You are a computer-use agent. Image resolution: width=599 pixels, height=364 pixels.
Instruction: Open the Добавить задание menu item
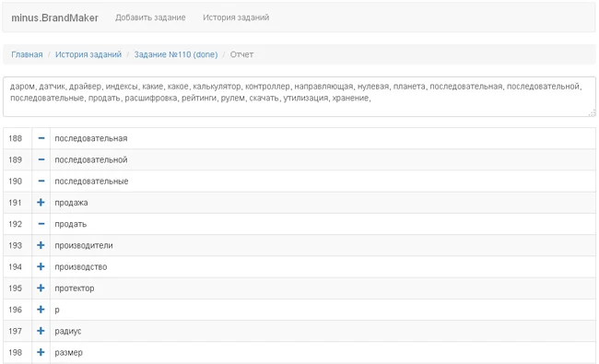(x=150, y=18)
